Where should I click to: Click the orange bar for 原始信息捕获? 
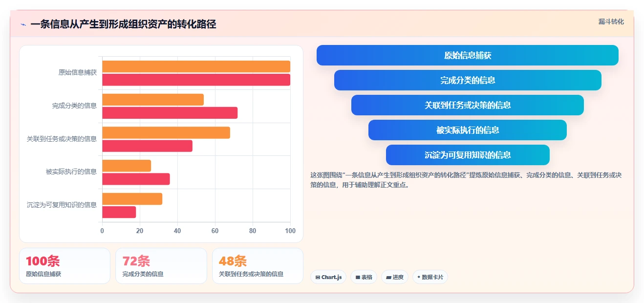pos(196,66)
